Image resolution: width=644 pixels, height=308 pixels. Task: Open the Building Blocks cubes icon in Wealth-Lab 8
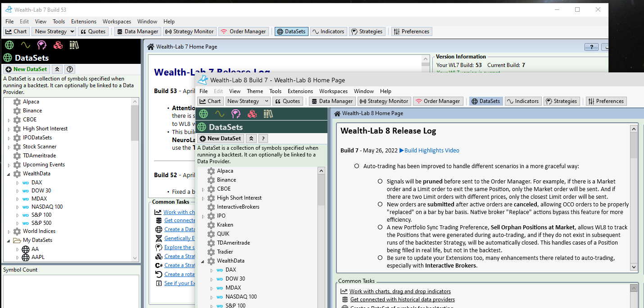[252, 114]
